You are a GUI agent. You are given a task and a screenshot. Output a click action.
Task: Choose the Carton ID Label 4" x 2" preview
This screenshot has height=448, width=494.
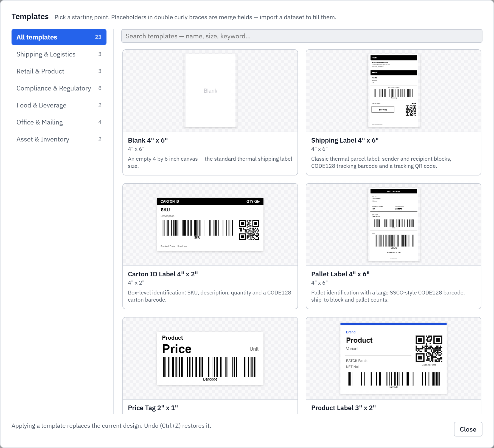pos(210,225)
